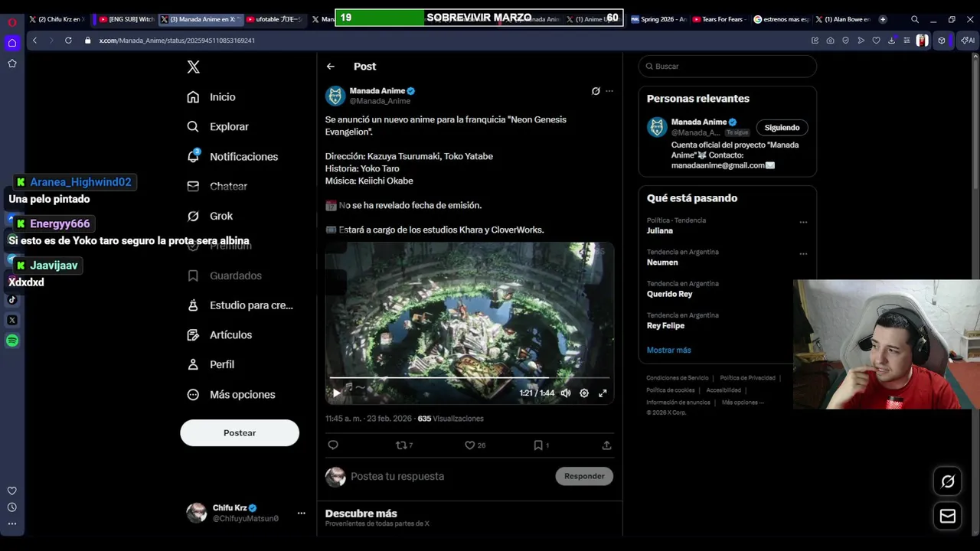
Task: Open @Manada_Anime handle link on the post
Action: 381,101
